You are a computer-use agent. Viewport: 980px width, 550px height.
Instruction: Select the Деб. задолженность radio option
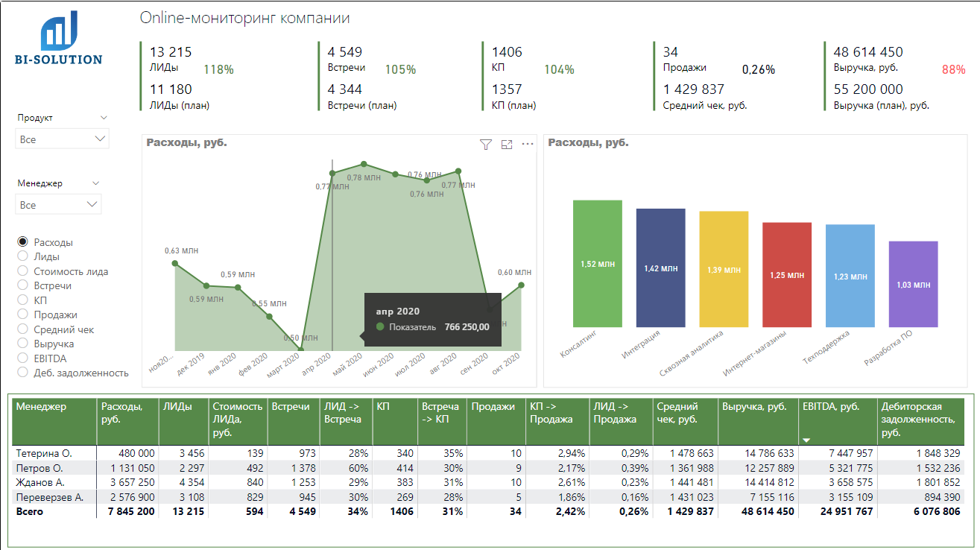click(x=22, y=373)
